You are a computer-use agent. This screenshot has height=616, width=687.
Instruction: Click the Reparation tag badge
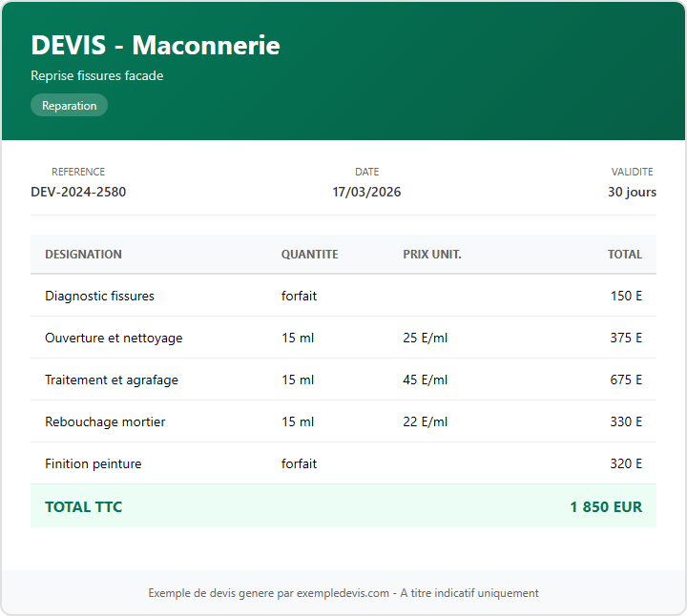[69, 106]
